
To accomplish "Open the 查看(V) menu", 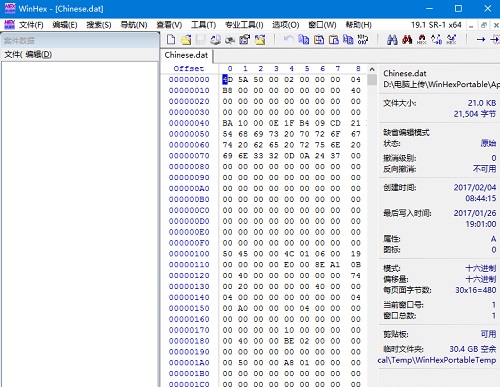I will coord(169,25).
